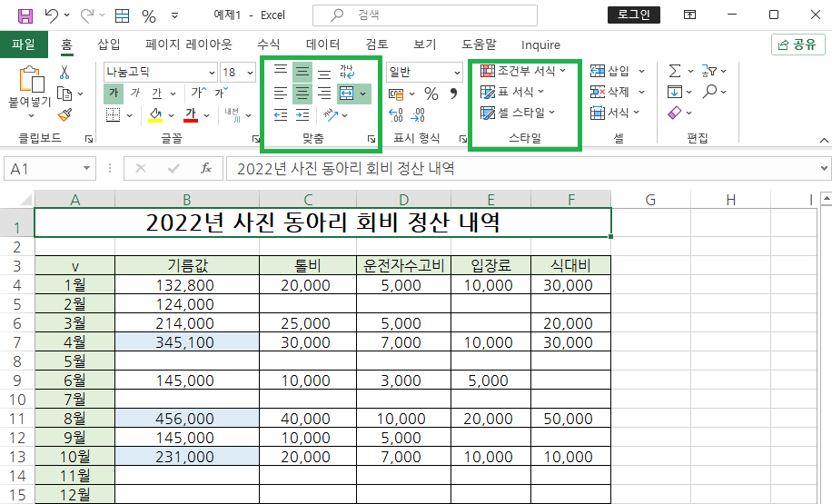Increase indent in the 맞춤 group
Screen dimensions: 832x504
(x=302, y=114)
